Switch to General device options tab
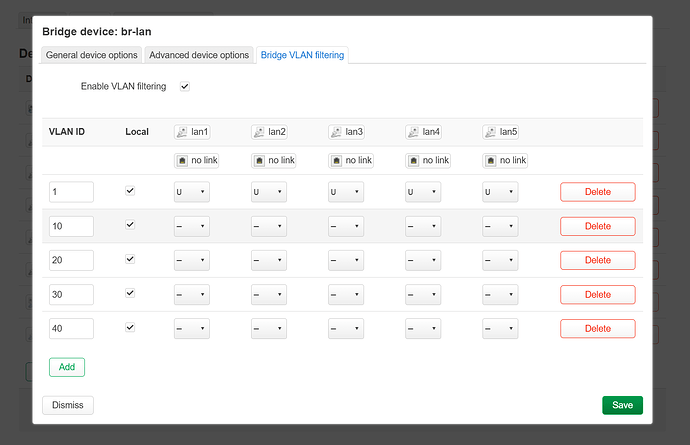The image size is (690, 445). 92,55
